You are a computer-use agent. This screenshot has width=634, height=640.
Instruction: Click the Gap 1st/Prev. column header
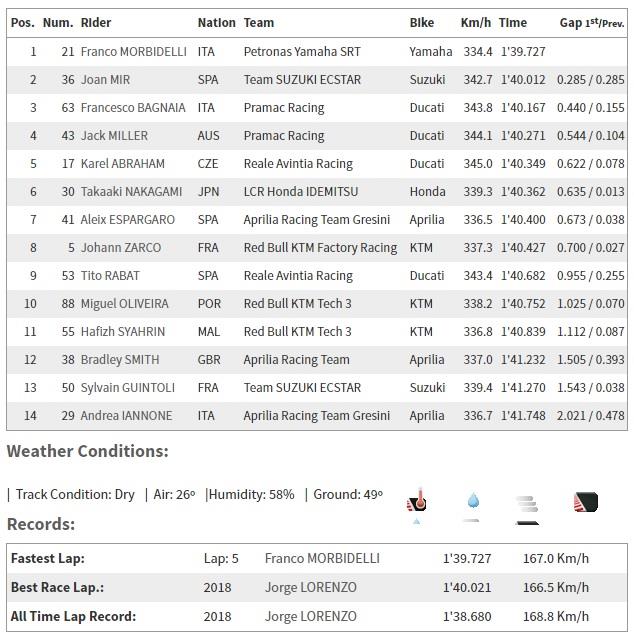point(592,23)
